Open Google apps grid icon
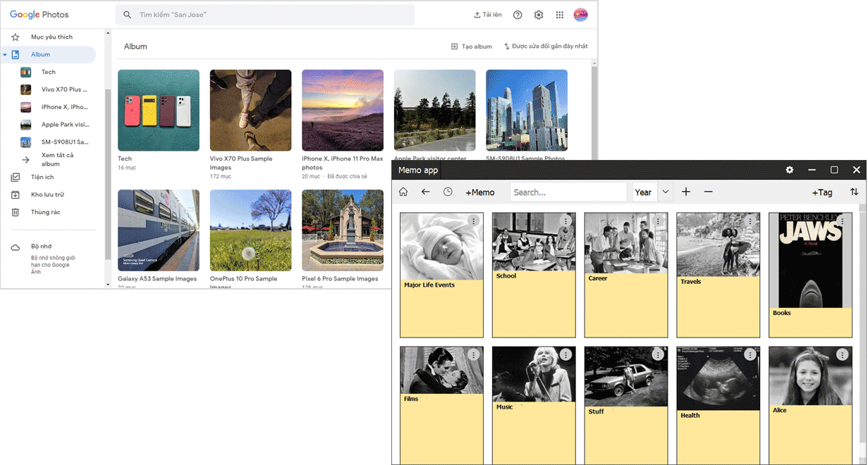The image size is (868, 465). point(560,15)
